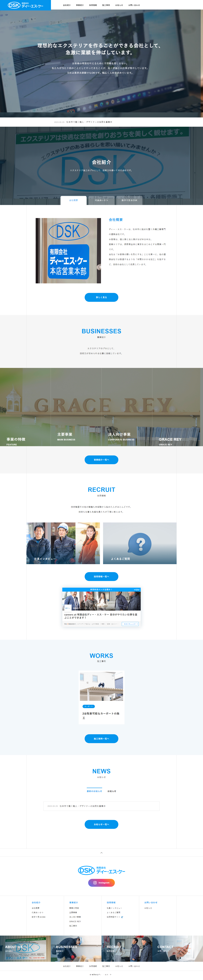Screen dimensions: 203x980
Task: Click the back-to-top chevron arrow
Action: [101, 853]
